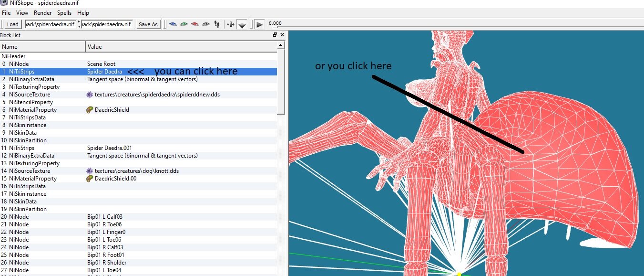Select the NiHeader row
This screenshot has height=276, width=644.
pos(138,56)
